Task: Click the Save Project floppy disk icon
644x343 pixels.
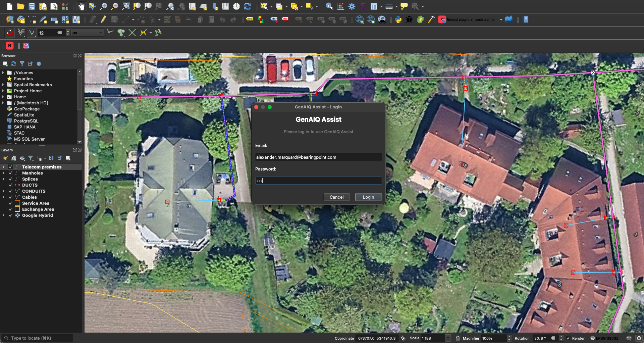Action: click(x=32, y=6)
